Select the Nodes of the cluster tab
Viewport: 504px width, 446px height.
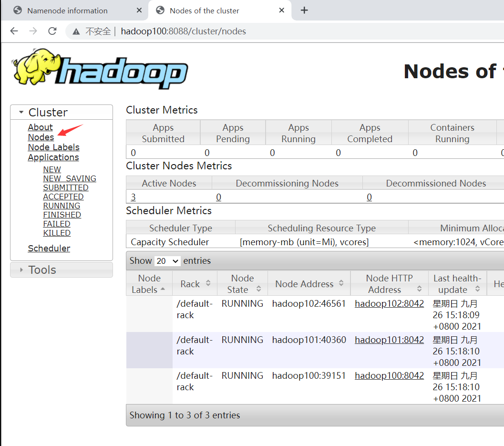pyautogui.click(x=220, y=10)
